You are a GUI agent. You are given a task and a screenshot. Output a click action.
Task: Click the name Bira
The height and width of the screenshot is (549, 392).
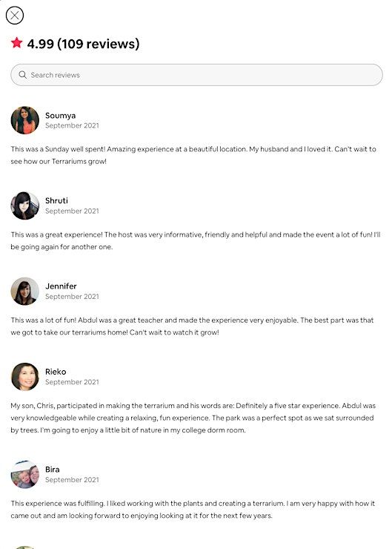(x=52, y=470)
